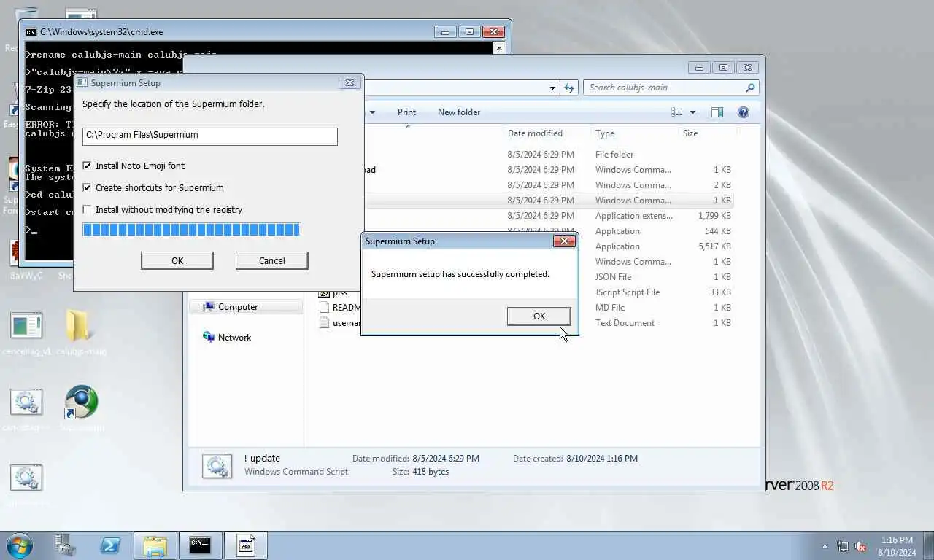Click the search magnifier in Explorer

(750, 87)
